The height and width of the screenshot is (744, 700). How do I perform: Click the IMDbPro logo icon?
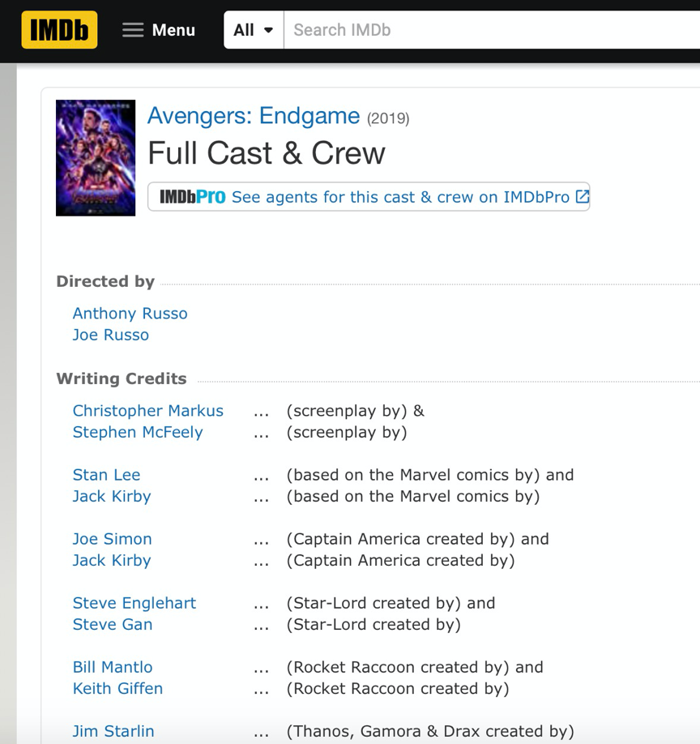tap(192, 197)
